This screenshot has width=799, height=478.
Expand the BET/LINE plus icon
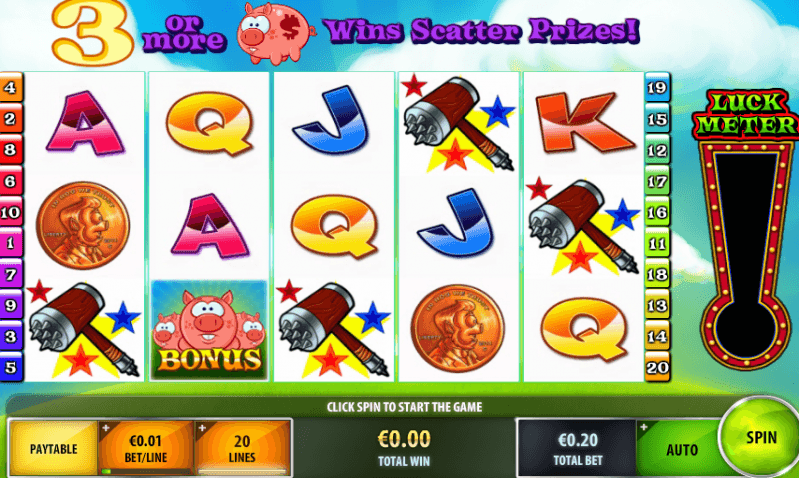106,428
